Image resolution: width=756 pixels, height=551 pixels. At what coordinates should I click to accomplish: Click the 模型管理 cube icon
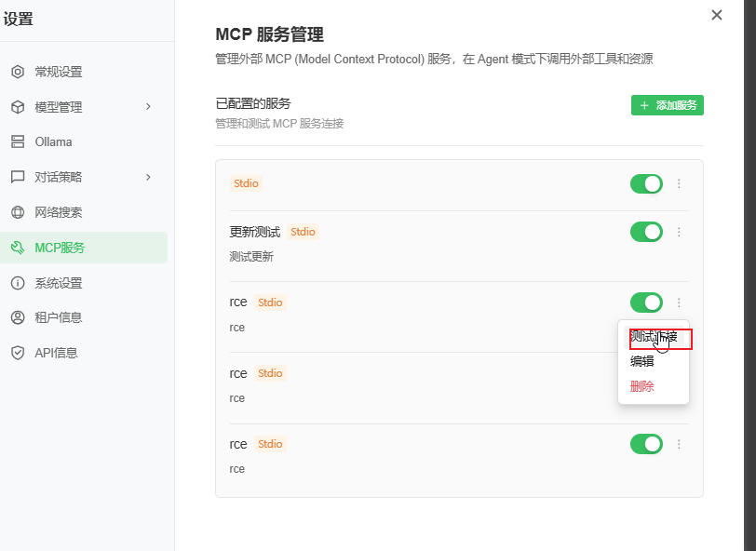[x=18, y=107]
